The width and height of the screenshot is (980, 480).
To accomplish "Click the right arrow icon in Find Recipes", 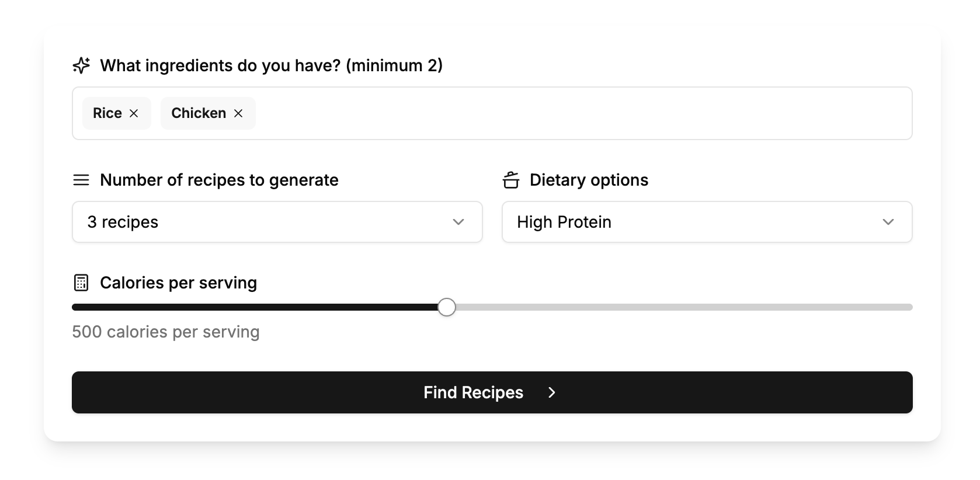I will pos(552,392).
